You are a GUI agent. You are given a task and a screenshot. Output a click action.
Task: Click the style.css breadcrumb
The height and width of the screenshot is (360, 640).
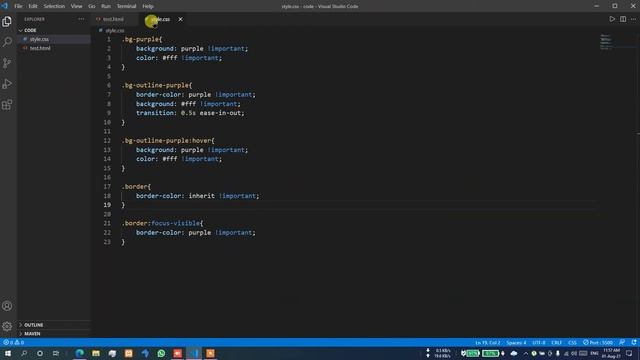(114, 31)
